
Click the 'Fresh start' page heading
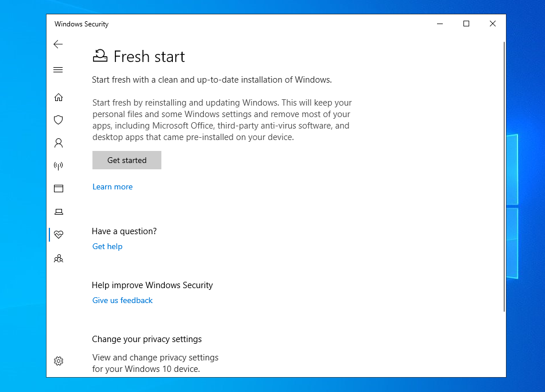[149, 57]
